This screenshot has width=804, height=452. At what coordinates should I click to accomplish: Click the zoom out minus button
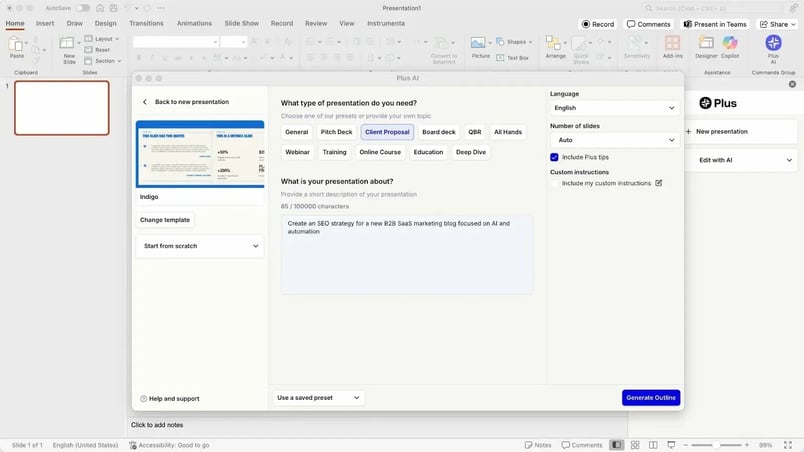click(x=686, y=445)
